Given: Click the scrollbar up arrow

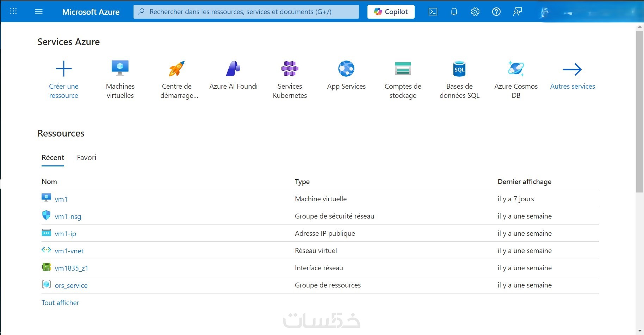Looking at the screenshot, I should tap(640, 27).
